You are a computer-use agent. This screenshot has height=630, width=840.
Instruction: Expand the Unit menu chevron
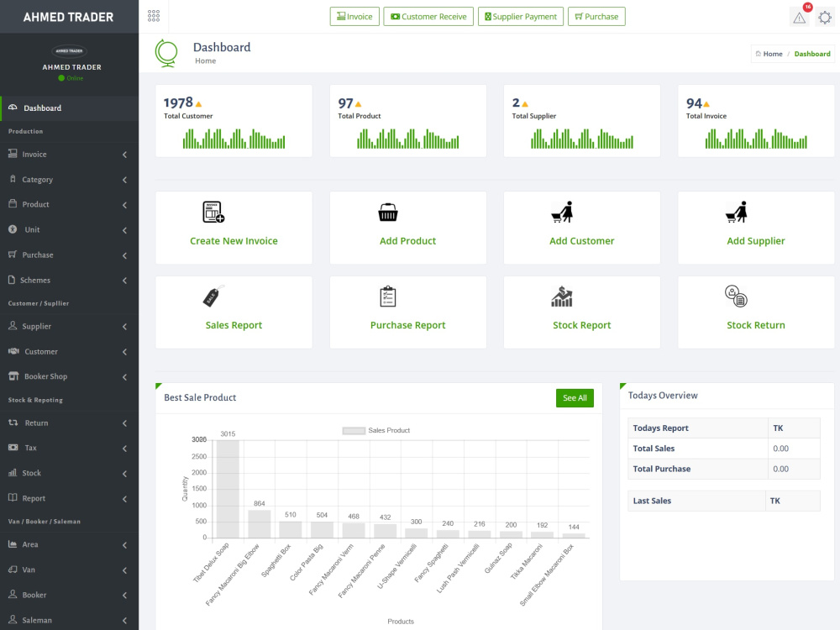tap(125, 230)
